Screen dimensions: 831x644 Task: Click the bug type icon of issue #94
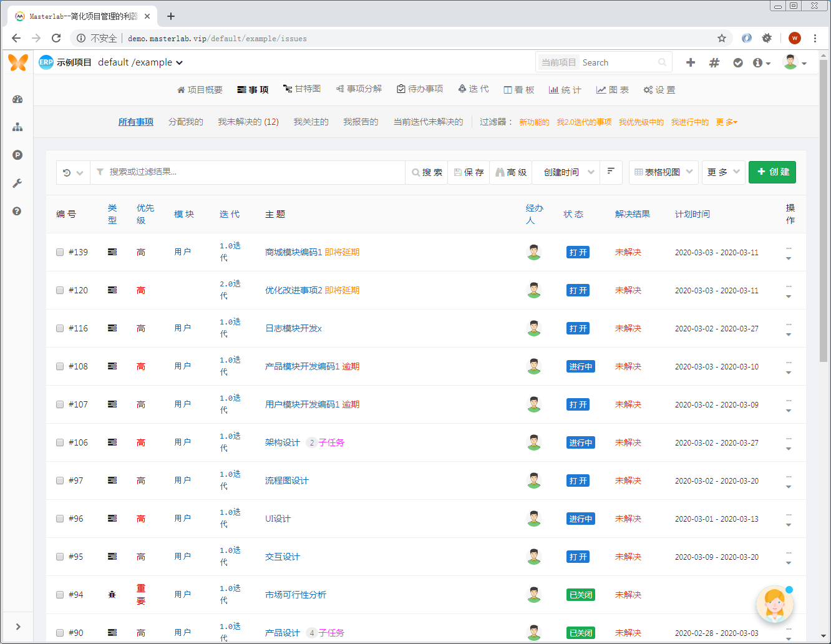coord(112,595)
